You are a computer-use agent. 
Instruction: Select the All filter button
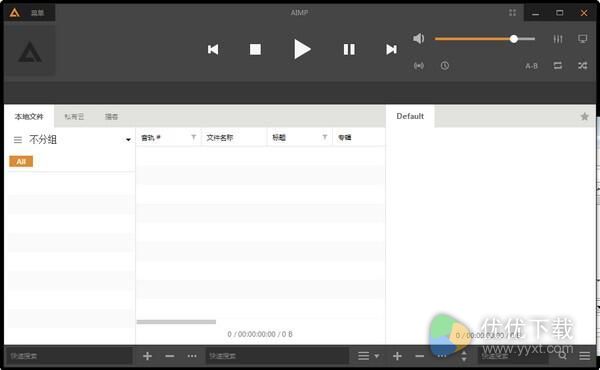pyautogui.click(x=21, y=161)
